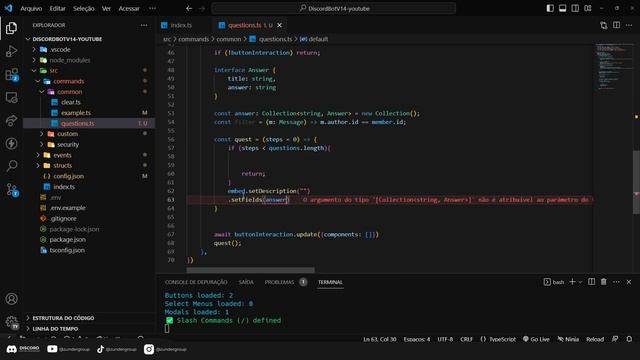The width and height of the screenshot is (640, 360).
Task: Open tsconfig.json in explorer
Action: [x=67, y=250]
